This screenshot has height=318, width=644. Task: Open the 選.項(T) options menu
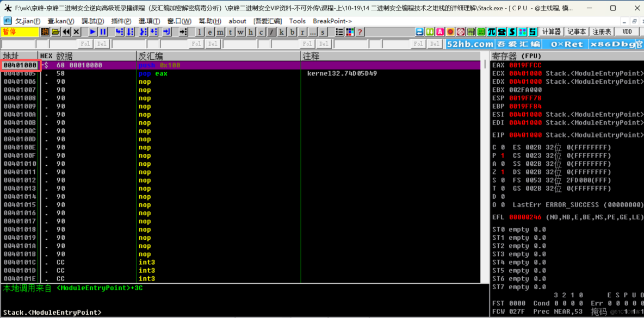[150, 21]
